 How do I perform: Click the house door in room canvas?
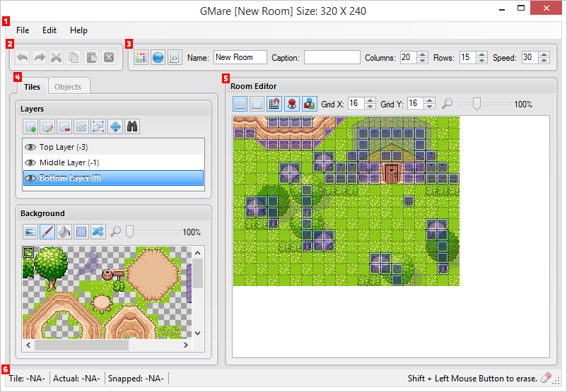[x=392, y=173]
